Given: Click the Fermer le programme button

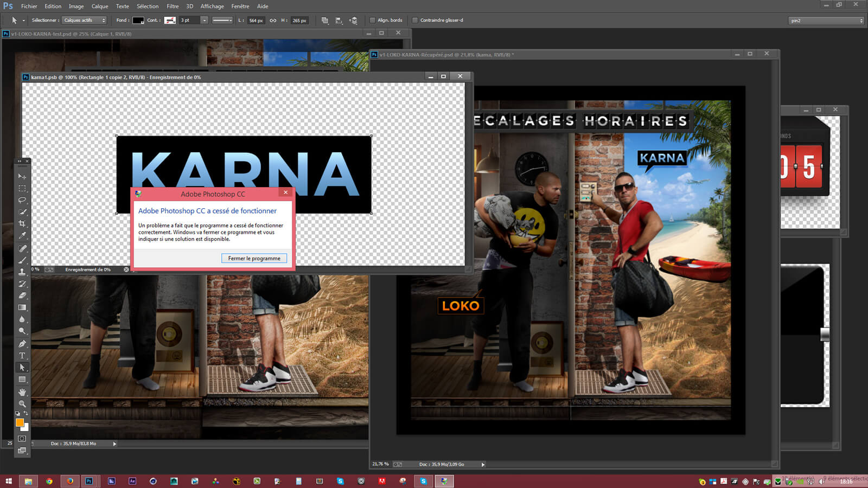Looking at the screenshot, I should click(x=254, y=258).
